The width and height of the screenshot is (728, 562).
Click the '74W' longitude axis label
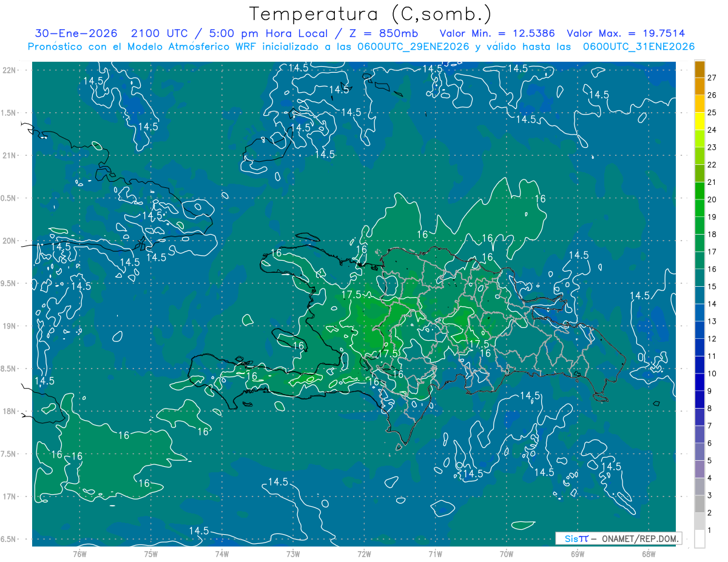[x=221, y=554]
